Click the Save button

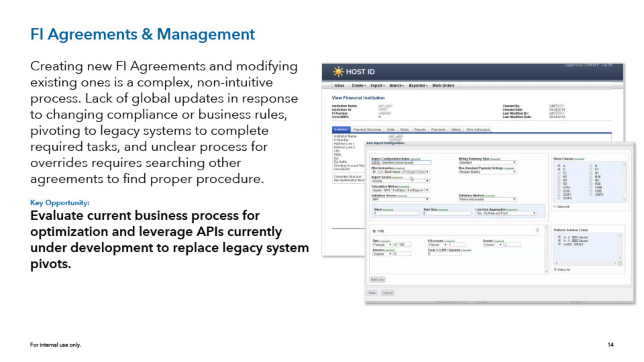coord(372,293)
